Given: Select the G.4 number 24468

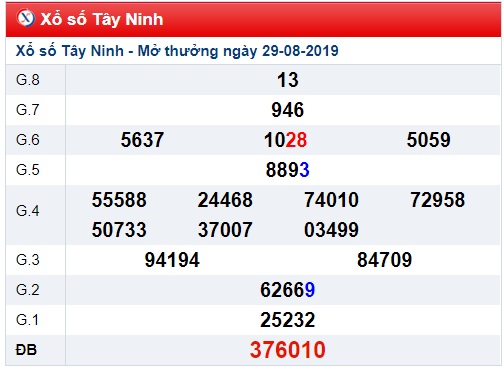Looking at the screenshot, I should (225, 200).
